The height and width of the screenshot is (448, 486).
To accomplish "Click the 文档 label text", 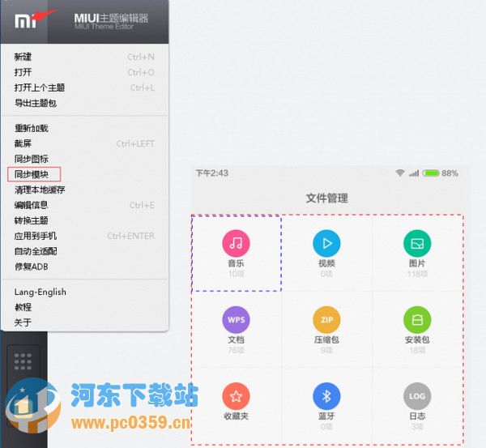I will [237, 339].
